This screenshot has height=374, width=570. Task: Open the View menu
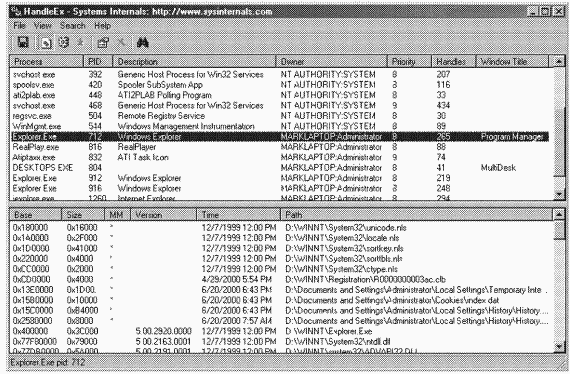43,26
